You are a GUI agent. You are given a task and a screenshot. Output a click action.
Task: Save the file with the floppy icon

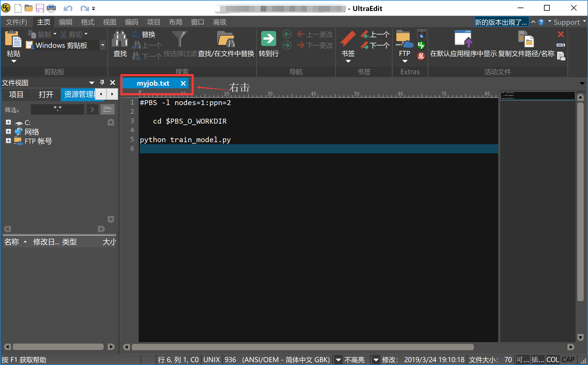click(40, 8)
